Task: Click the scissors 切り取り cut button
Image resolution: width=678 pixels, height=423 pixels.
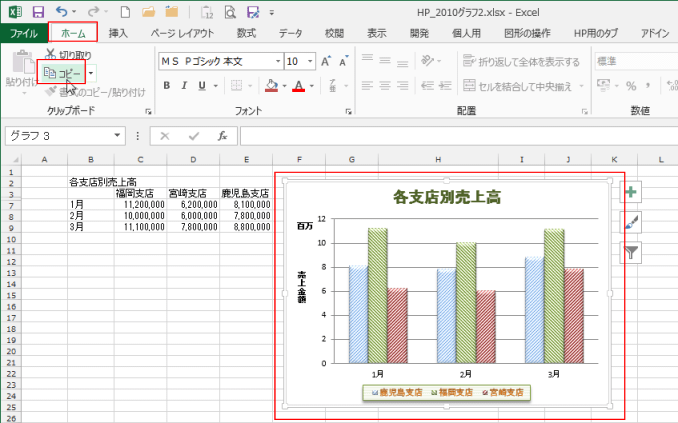Action: 68,54
